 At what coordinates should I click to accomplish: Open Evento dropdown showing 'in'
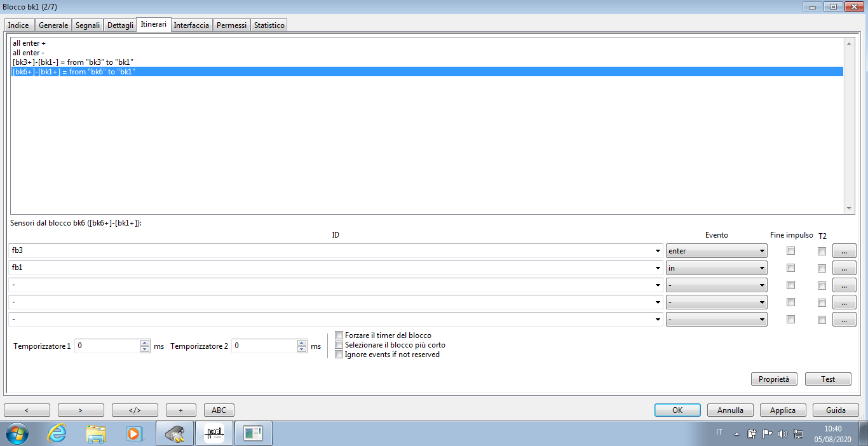pos(716,268)
